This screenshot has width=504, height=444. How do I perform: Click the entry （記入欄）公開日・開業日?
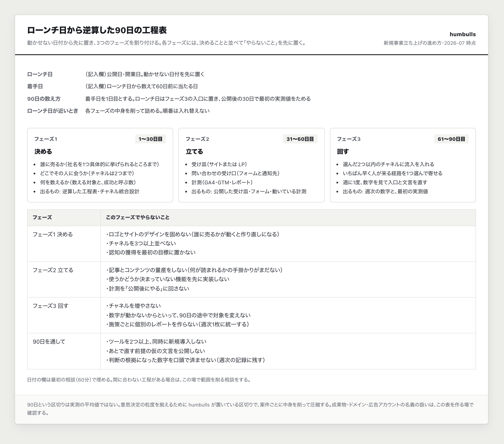point(145,74)
